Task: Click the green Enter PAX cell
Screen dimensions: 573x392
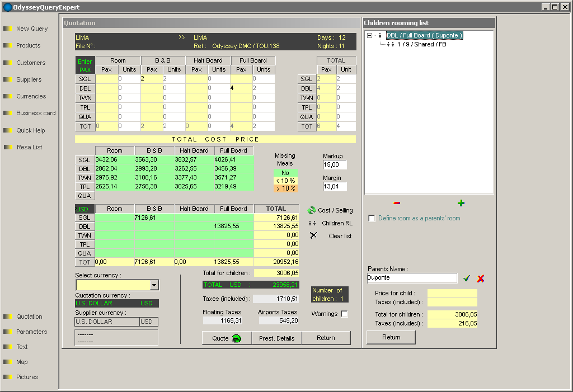Action: tap(85, 65)
